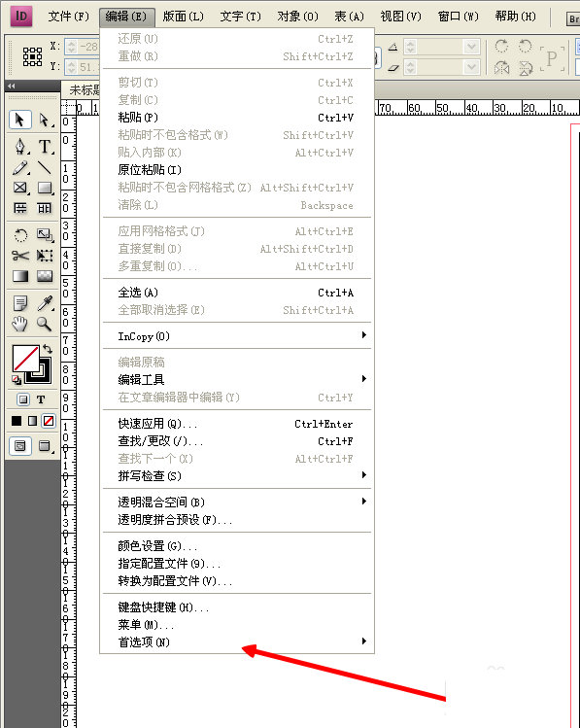Screen dimensions: 580x728
Task: Open the 文件 menu
Action: click(69, 17)
